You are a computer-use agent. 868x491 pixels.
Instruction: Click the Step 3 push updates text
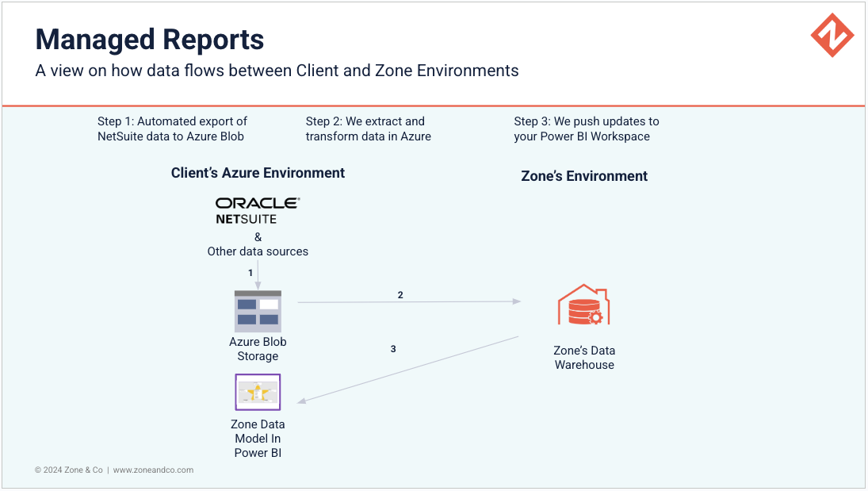coord(586,129)
